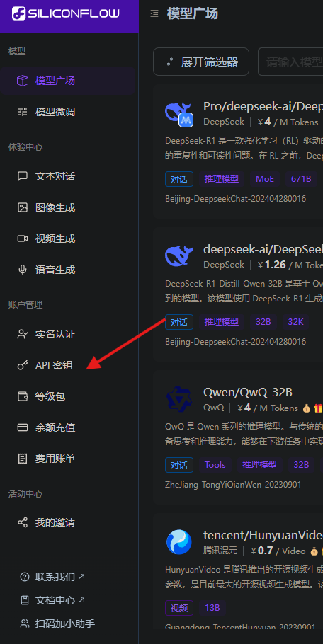Click the sliders icon beside 模型微调
The width and height of the screenshot is (323, 644).
[x=23, y=112]
